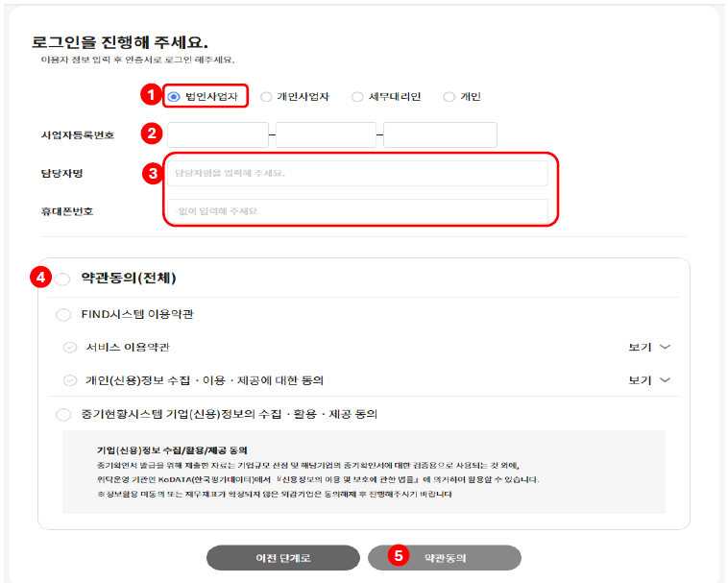This screenshot has height=583, width=728.
Task: Check the FIND시스템 이용약관 checkbox
Action: (x=63, y=315)
